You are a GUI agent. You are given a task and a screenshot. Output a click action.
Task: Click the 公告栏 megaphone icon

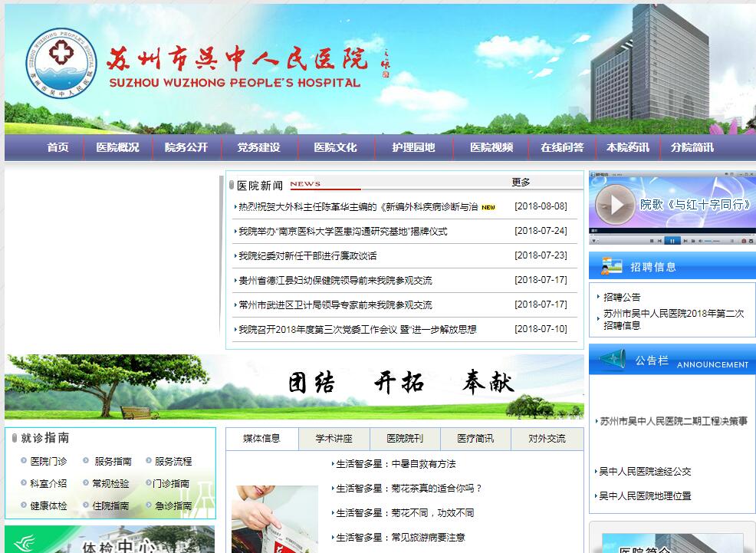[612, 360]
